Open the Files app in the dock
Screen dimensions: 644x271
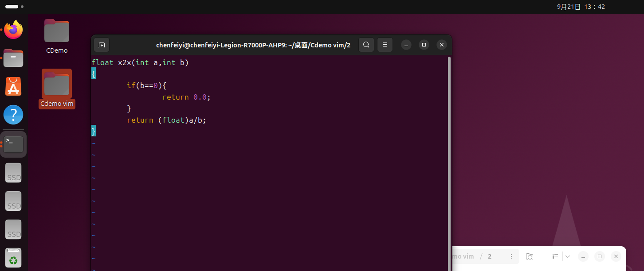[13, 58]
